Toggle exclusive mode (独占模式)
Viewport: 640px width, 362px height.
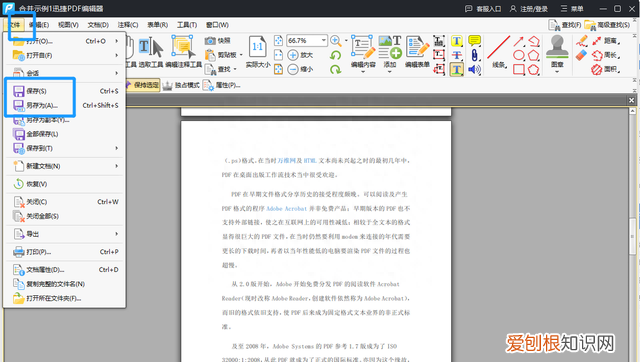[181, 85]
